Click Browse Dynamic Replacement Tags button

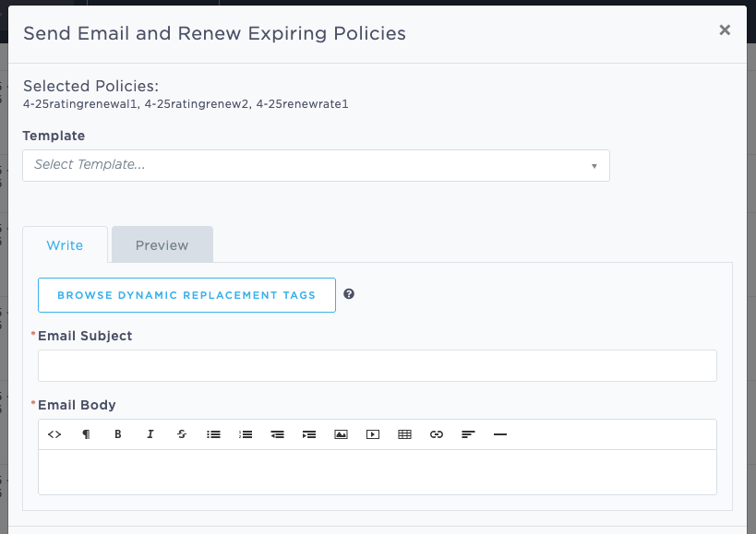tap(186, 295)
